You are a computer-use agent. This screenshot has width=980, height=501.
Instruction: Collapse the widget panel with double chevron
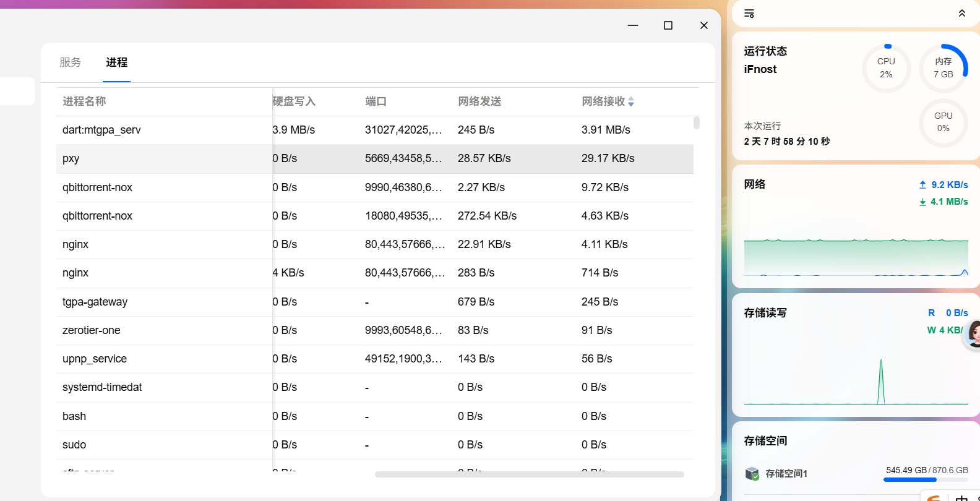click(x=962, y=14)
